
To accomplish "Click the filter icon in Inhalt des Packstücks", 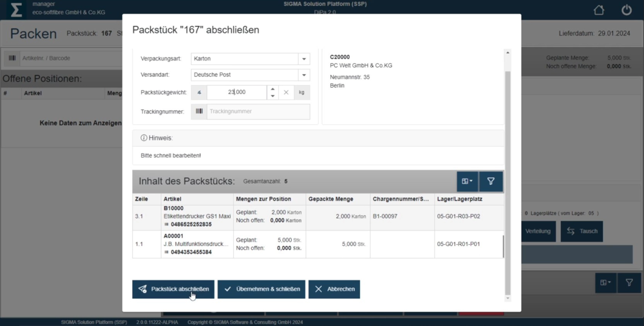I will click(491, 182).
